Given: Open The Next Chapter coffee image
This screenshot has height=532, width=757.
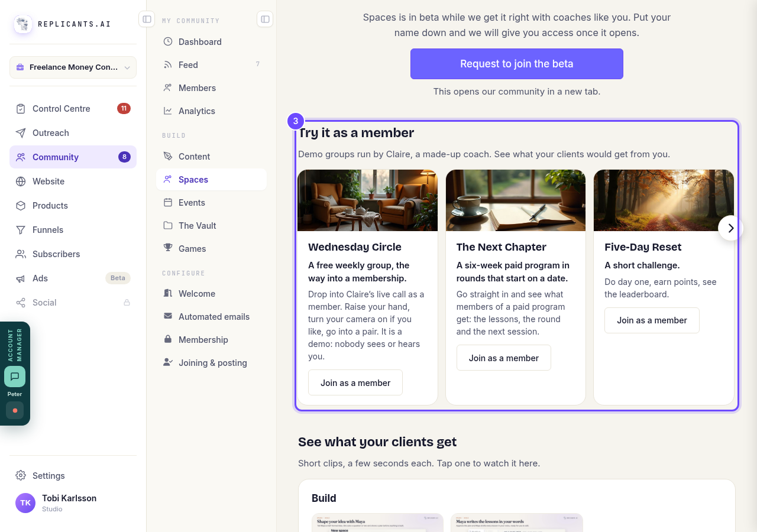Looking at the screenshot, I should (x=516, y=200).
